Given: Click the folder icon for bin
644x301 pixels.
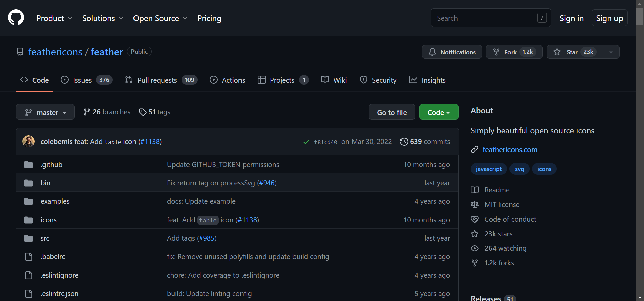Looking at the screenshot, I should coord(29,183).
